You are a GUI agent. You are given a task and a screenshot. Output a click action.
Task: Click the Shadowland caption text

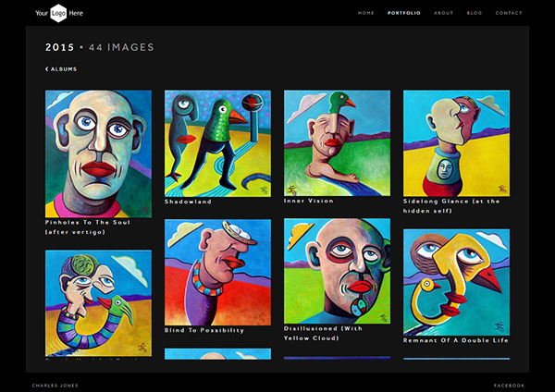188,201
